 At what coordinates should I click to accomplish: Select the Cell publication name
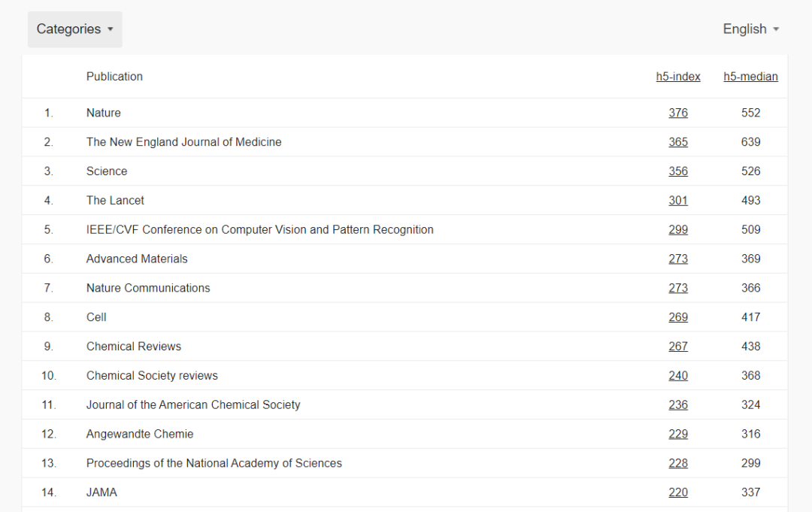pyautogui.click(x=96, y=317)
